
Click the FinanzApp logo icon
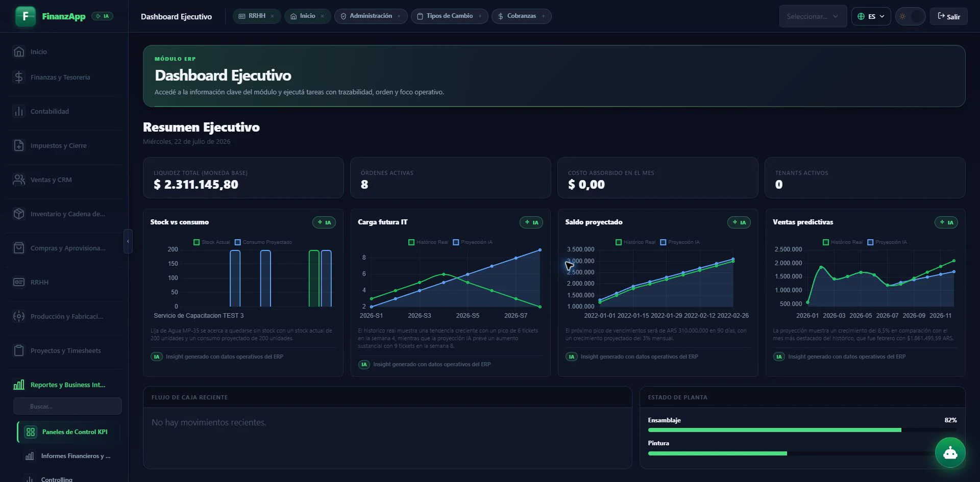[26, 16]
